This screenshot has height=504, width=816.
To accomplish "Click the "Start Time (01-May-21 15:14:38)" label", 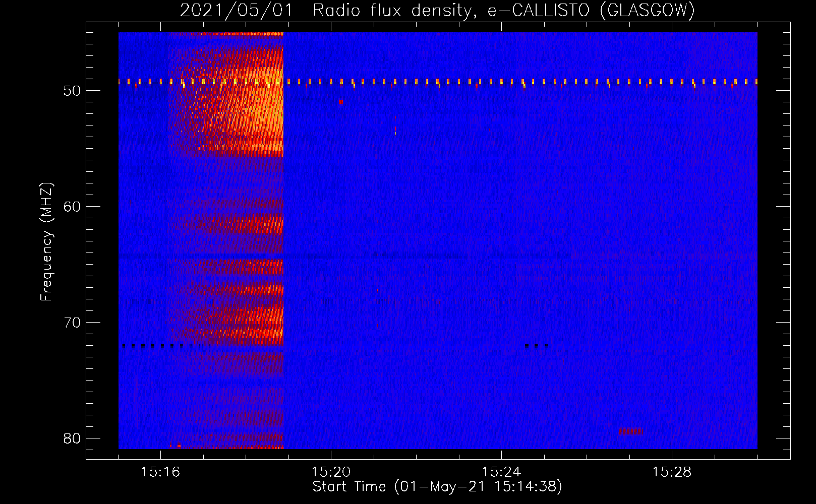I will (437, 486).
